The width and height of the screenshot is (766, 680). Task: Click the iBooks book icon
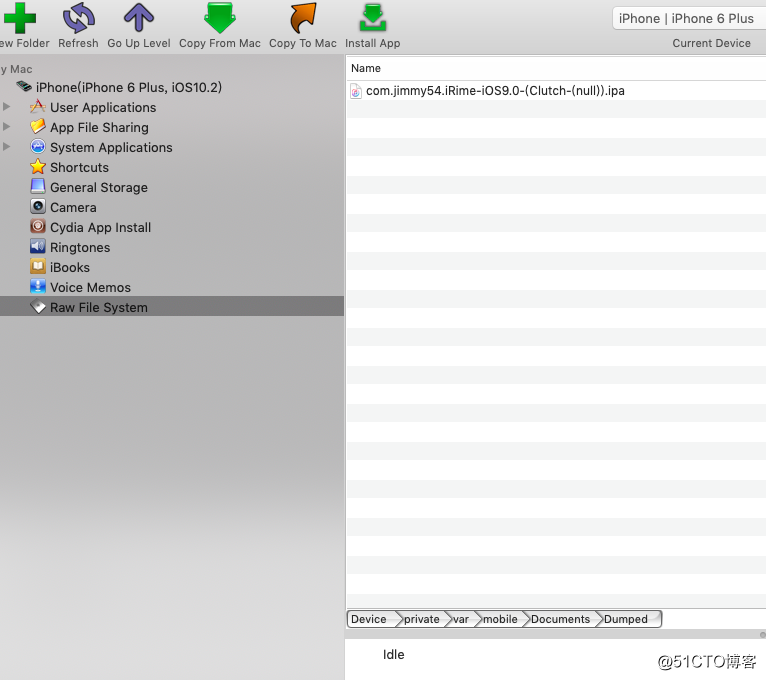38,267
